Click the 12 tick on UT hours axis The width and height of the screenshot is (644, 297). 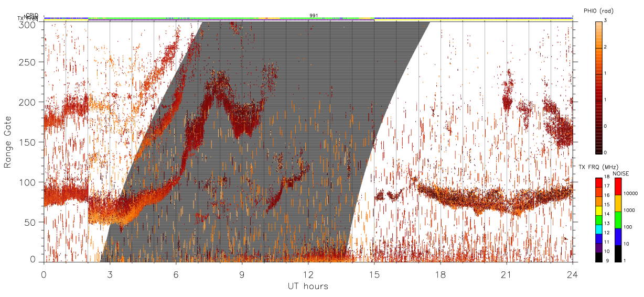[x=308, y=274]
